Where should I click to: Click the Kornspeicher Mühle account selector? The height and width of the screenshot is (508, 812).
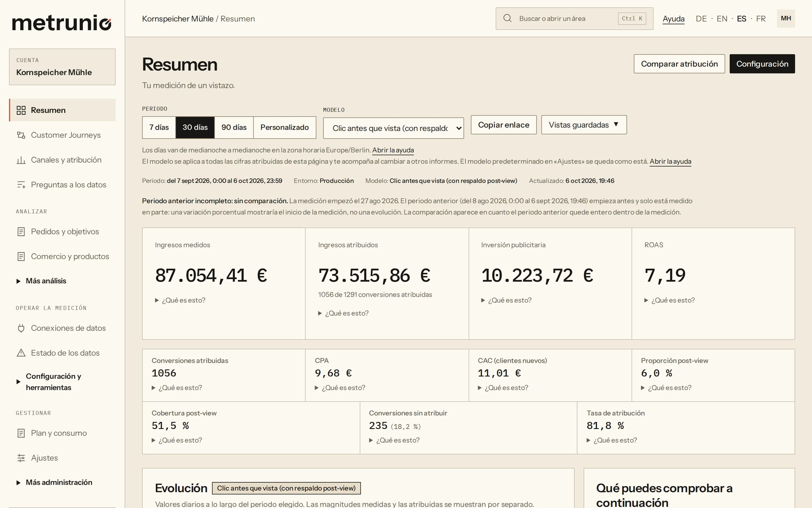tap(62, 67)
